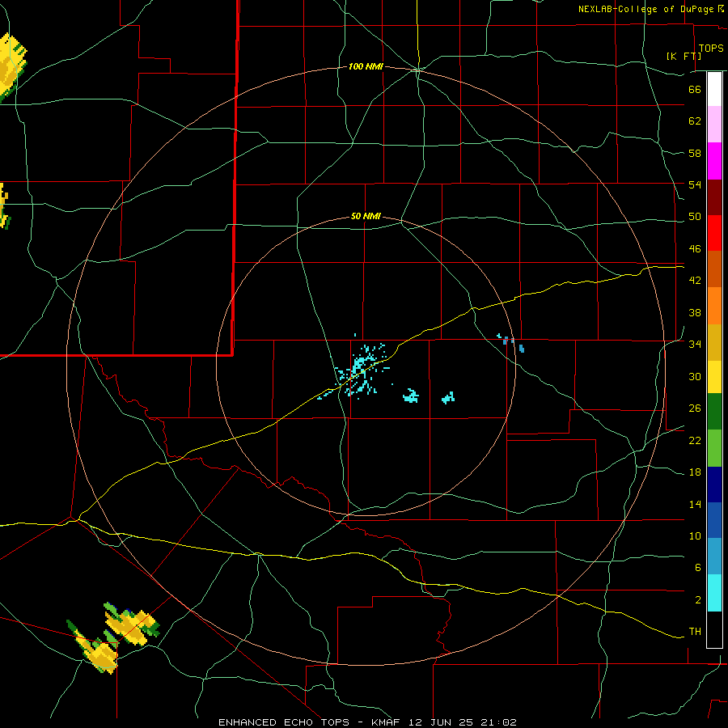Click the "50" legend scale label
728x728 pixels.
point(695,217)
